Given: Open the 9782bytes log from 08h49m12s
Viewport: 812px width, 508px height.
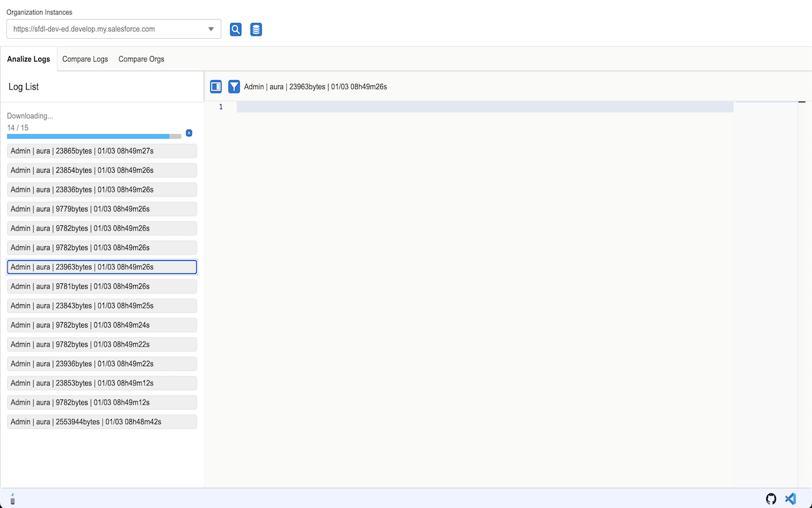Looking at the screenshot, I should (102, 403).
